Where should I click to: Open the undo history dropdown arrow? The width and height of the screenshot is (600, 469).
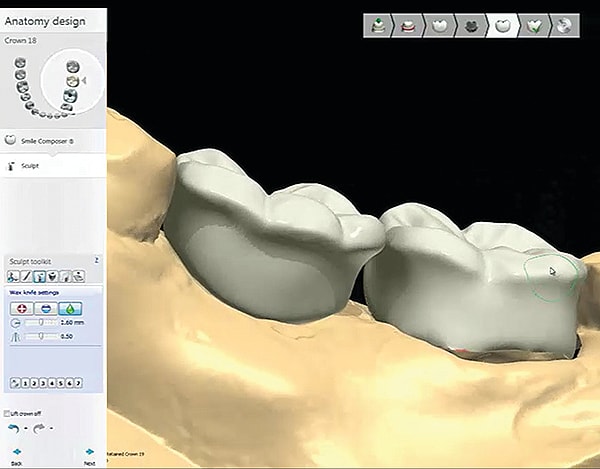[x=26, y=428]
